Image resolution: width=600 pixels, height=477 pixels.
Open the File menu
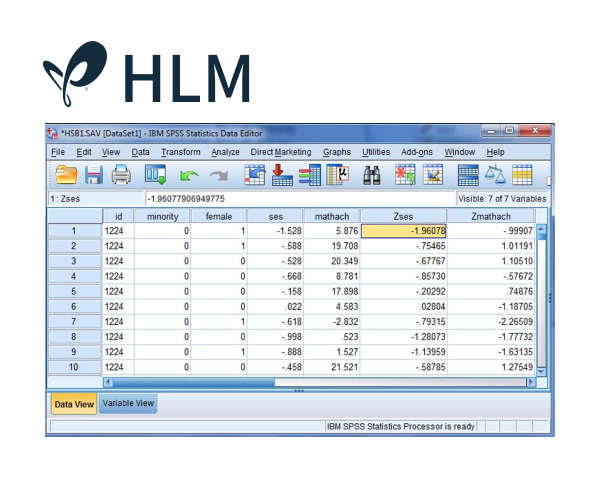58,152
